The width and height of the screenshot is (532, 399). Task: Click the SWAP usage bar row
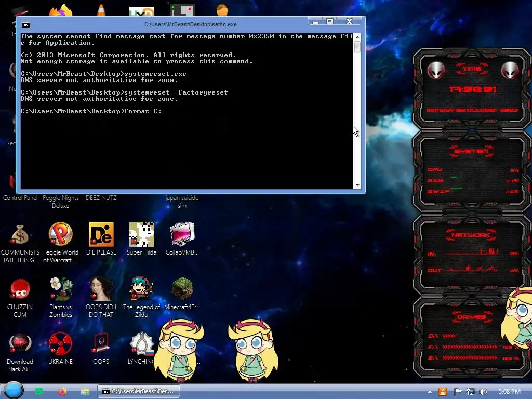pyautogui.click(x=473, y=191)
